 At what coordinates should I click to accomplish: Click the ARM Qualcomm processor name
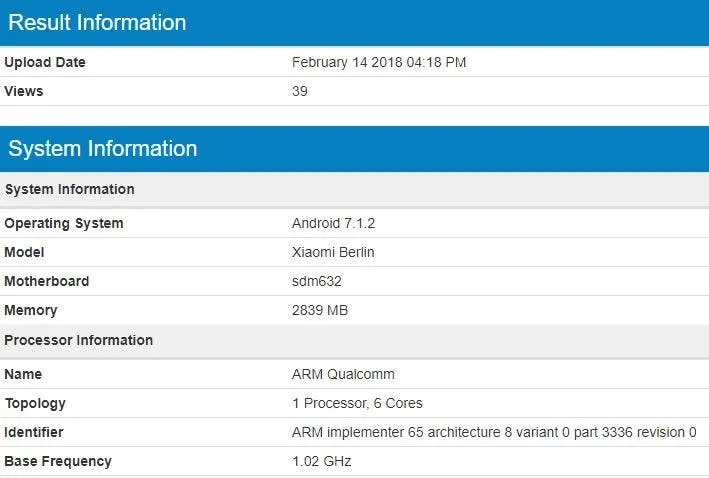pos(343,374)
